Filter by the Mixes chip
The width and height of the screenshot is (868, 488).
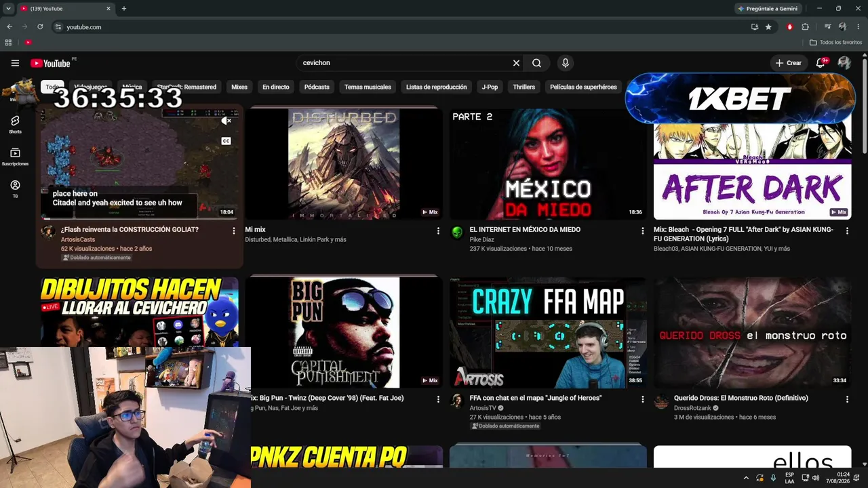coord(239,87)
